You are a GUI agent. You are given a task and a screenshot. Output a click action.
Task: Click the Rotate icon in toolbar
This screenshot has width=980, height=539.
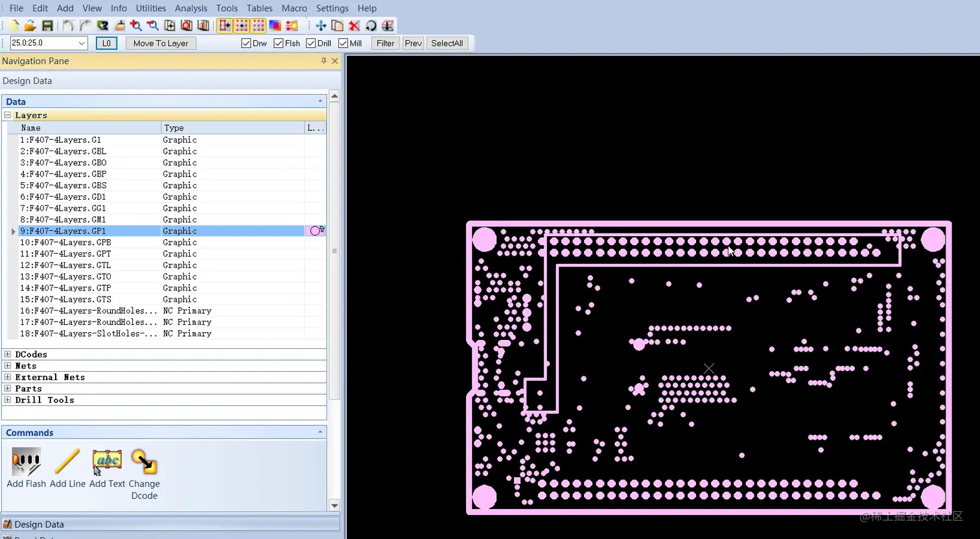pyautogui.click(x=371, y=26)
